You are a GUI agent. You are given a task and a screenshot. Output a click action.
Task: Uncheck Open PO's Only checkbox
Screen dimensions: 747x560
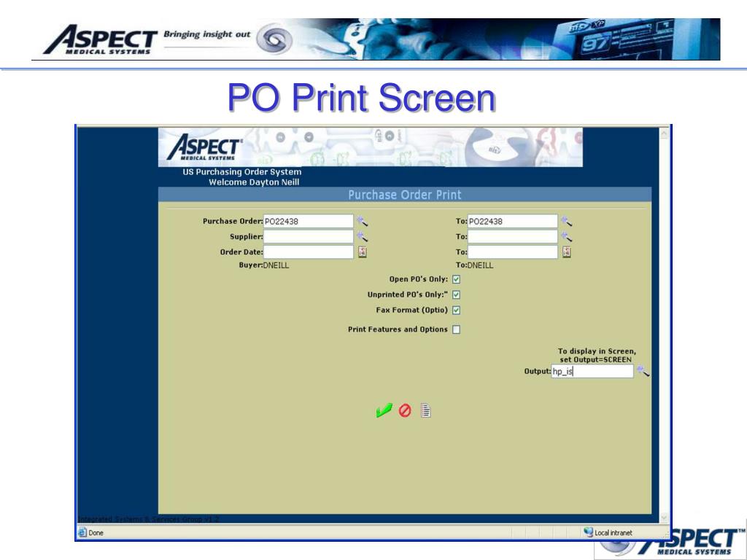pos(457,279)
